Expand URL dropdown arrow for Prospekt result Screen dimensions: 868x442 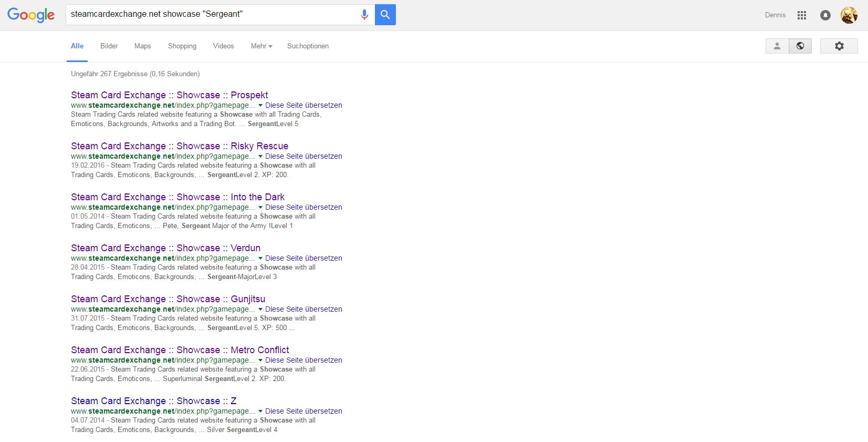[x=260, y=106]
